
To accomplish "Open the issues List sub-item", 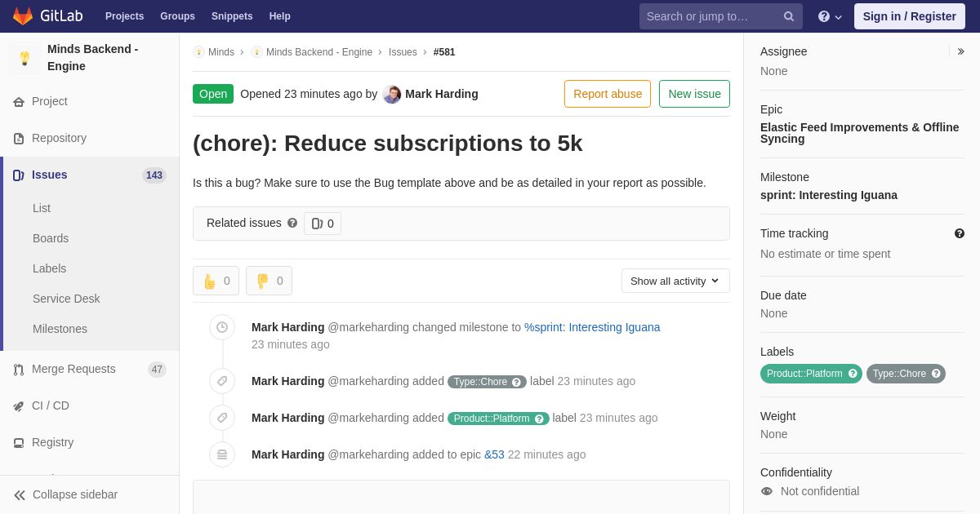I will click(x=42, y=208).
